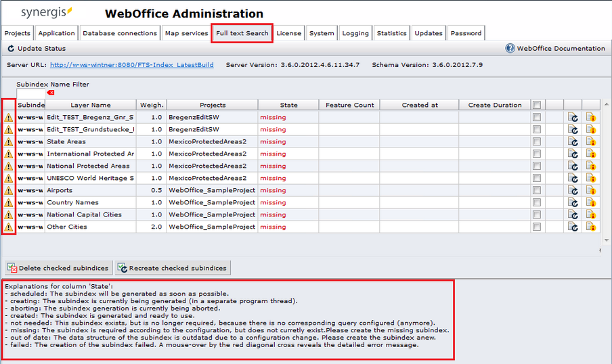Open the FTS-Index_LatestBuild server URL link
This screenshot has height=364, width=612.
pos(131,65)
